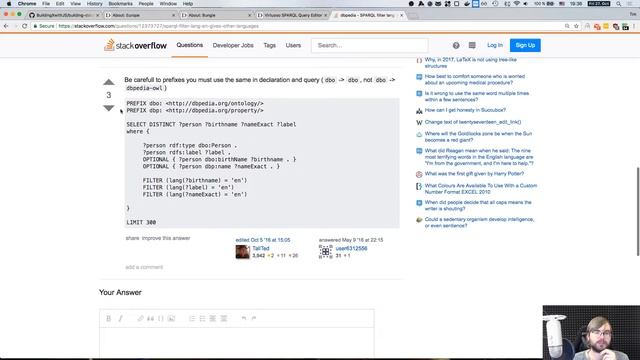
Task: Click the Bold formatting button in editor
Action: click(109, 318)
